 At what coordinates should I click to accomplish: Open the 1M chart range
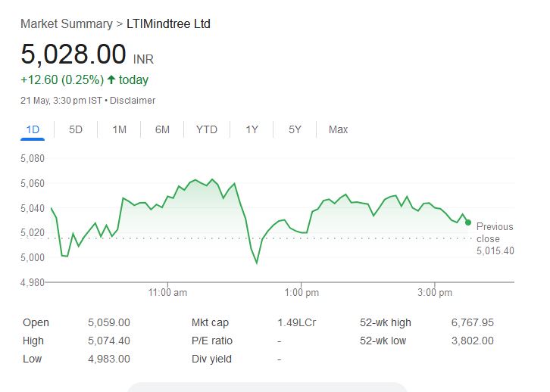click(119, 129)
